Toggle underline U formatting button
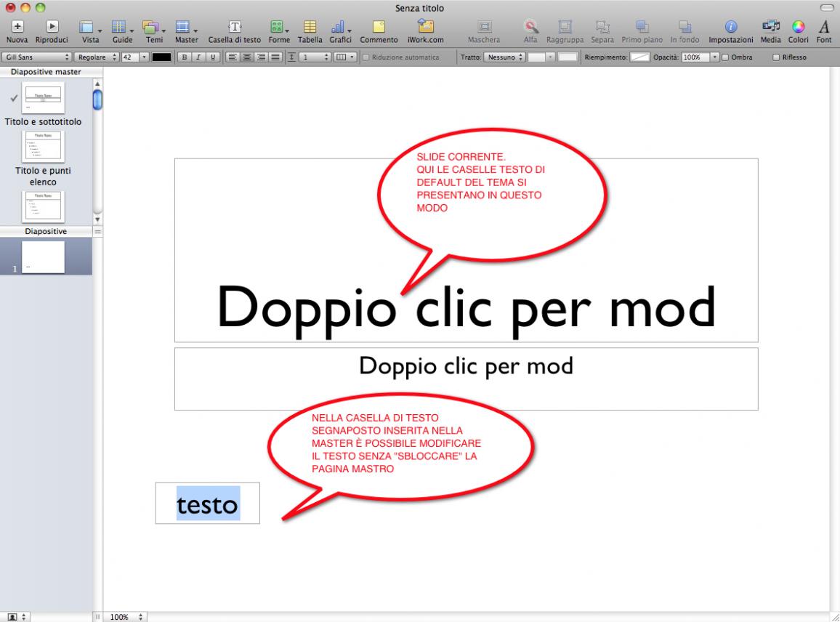The width and height of the screenshot is (840, 622). pos(213,57)
